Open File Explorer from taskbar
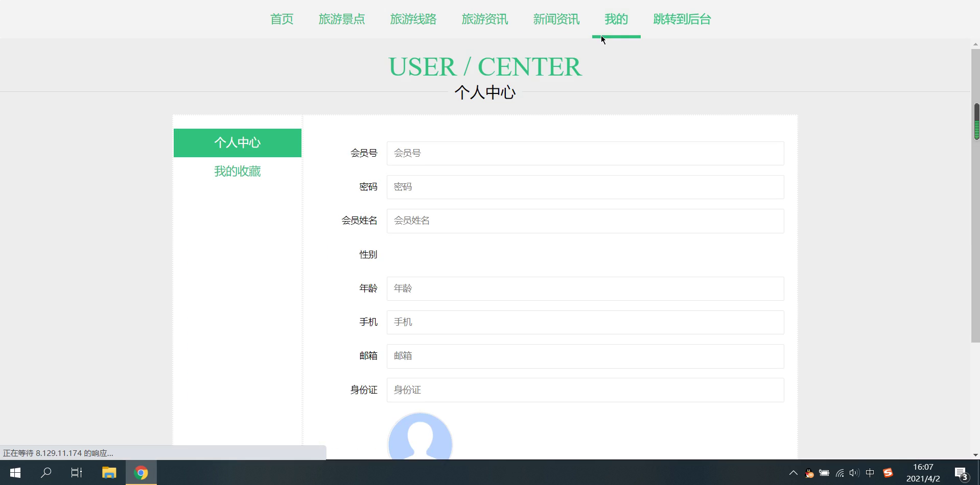This screenshot has width=980, height=485. pyautogui.click(x=109, y=473)
